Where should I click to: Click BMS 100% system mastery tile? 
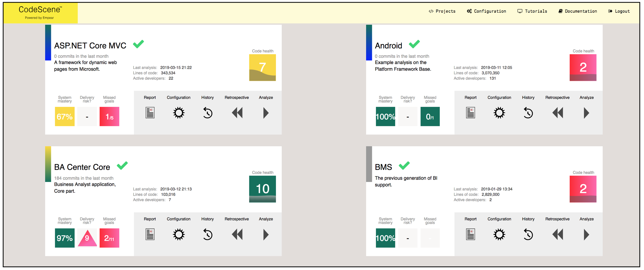(385, 238)
